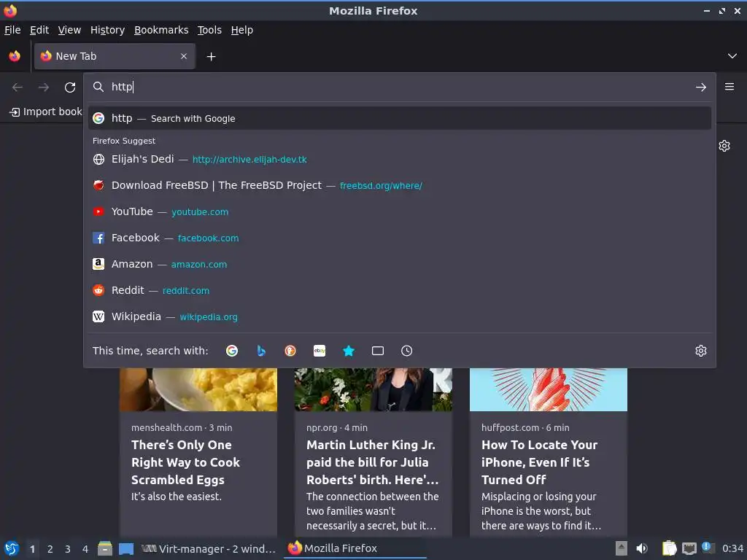
Task: Switch to Virt-manager taskbar entry
Action: point(209,548)
